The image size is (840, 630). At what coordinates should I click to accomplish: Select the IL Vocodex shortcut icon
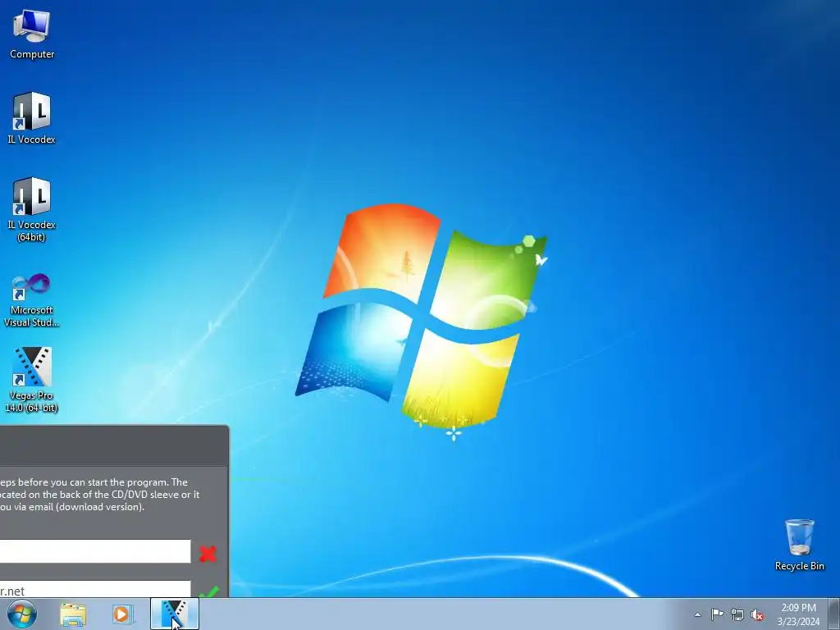point(32,118)
